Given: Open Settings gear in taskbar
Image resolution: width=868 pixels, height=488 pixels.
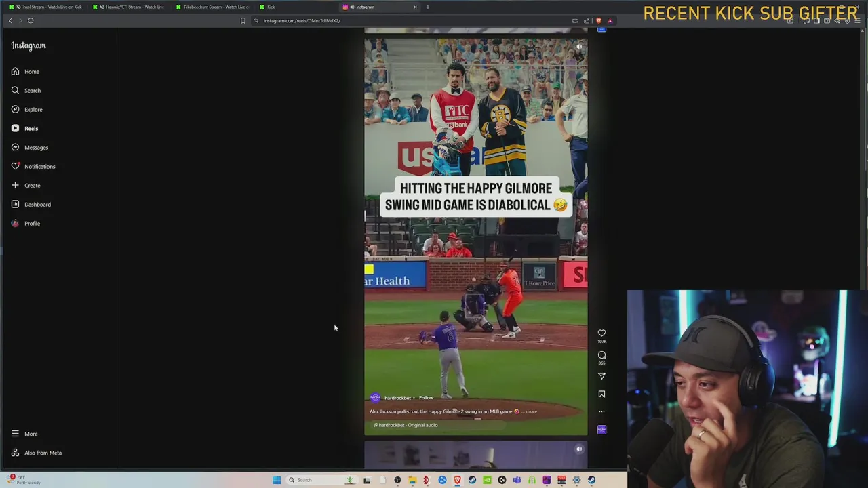Looking at the screenshot, I should [x=576, y=480].
